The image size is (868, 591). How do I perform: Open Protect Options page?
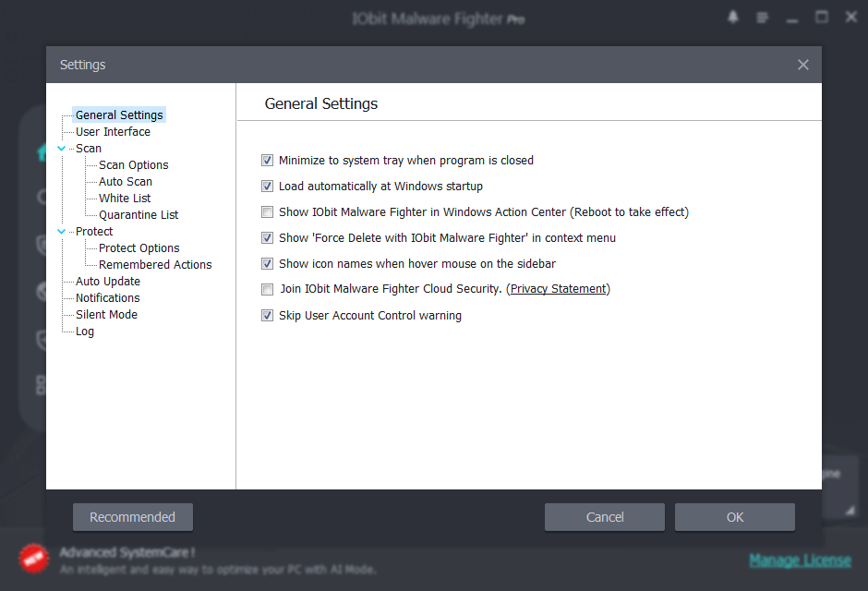(x=139, y=247)
